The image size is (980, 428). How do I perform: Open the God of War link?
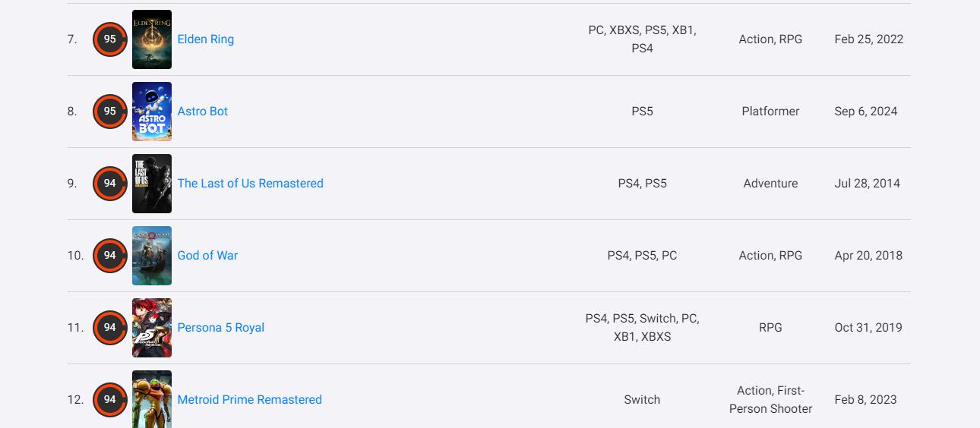click(207, 256)
